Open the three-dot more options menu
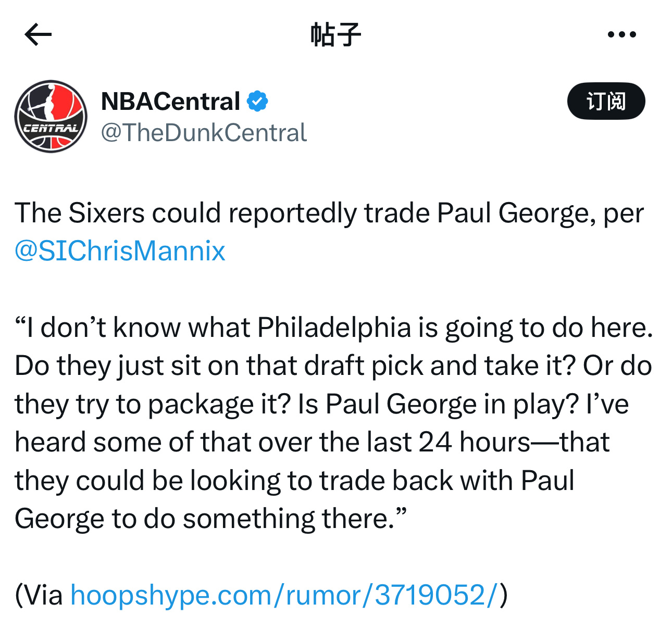 click(x=621, y=35)
